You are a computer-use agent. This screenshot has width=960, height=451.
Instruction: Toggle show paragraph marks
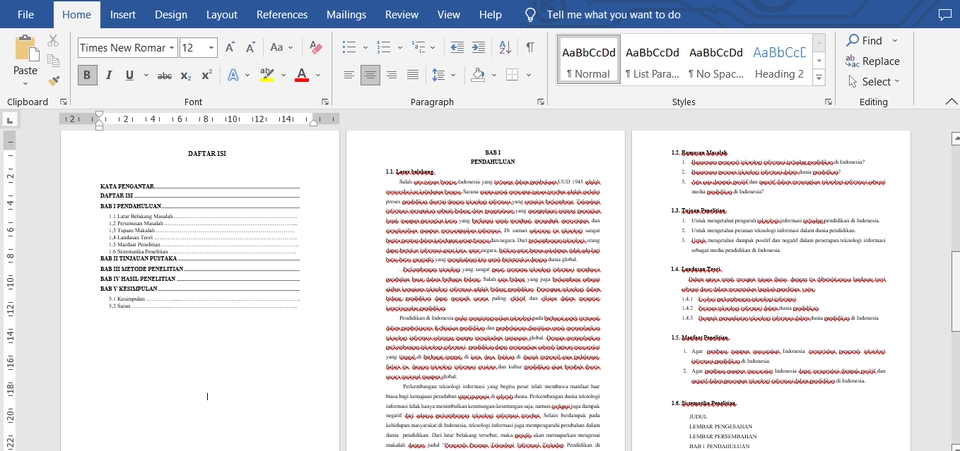pos(530,47)
